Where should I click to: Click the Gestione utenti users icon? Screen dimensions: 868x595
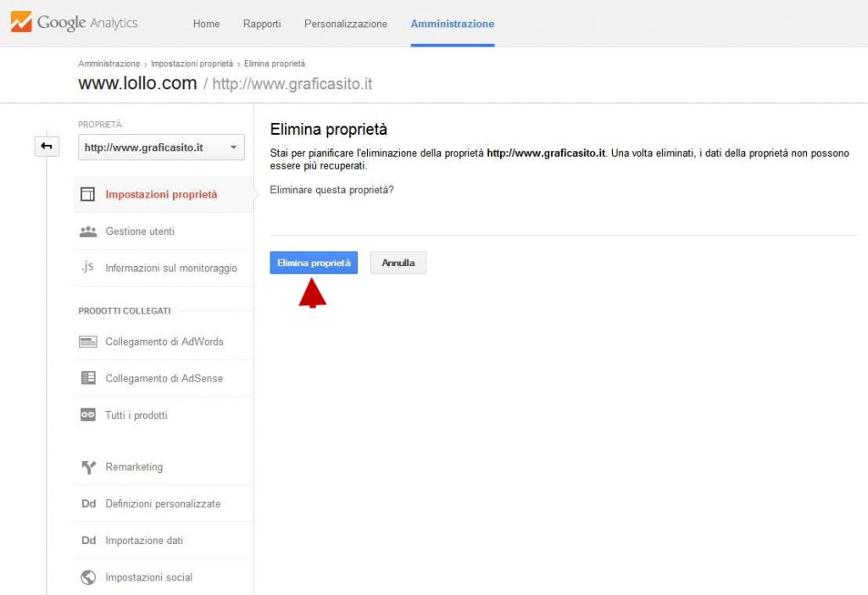(x=88, y=231)
